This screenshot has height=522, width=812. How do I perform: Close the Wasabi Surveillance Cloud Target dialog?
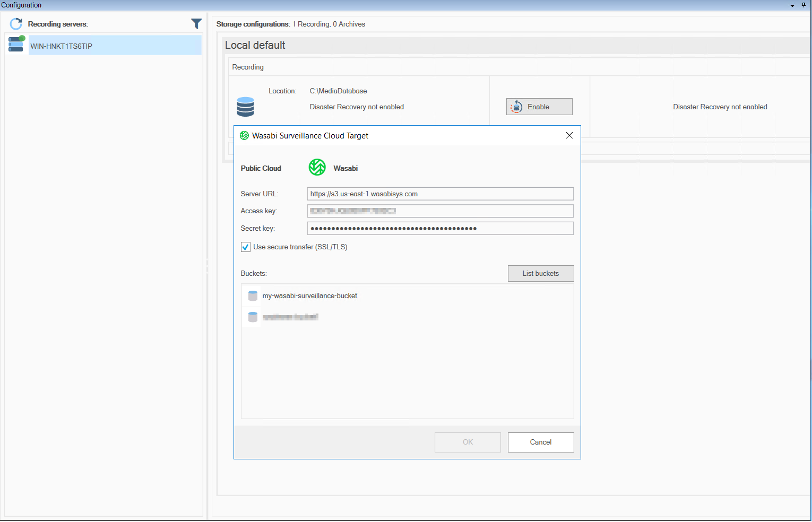(569, 135)
